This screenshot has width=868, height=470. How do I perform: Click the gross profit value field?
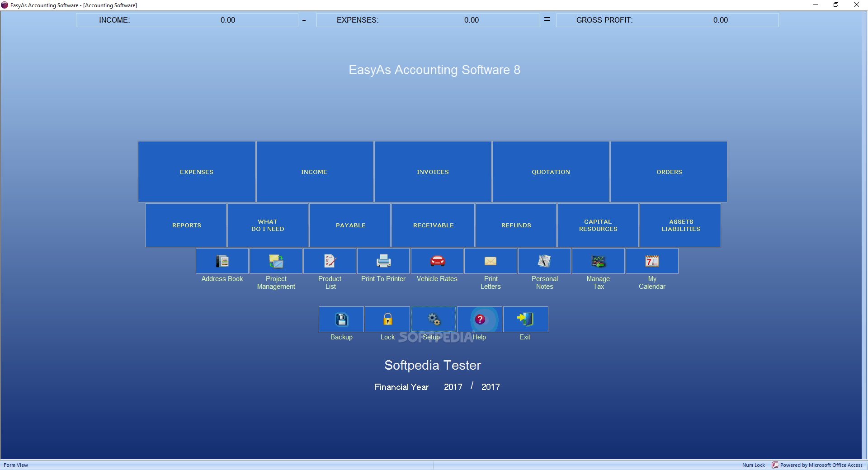coord(721,20)
